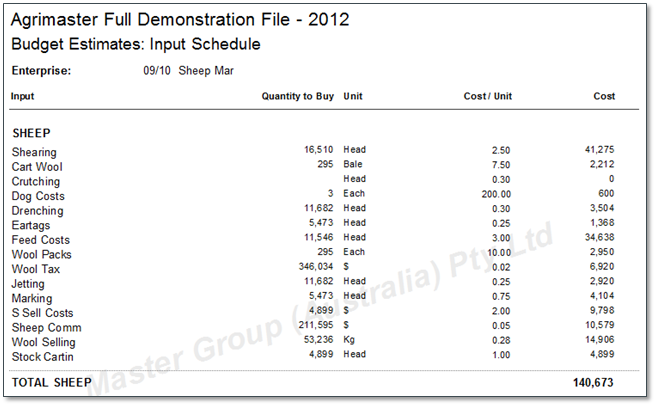The height and width of the screenshot is (406, 656).
Task: Click Cart Wool cost 2,212
Action: tap(602, 164)
